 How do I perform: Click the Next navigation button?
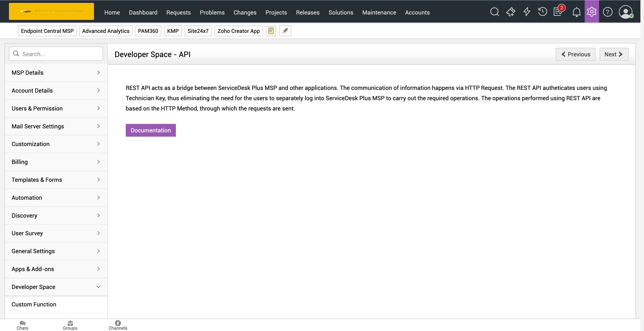point(614,54)
